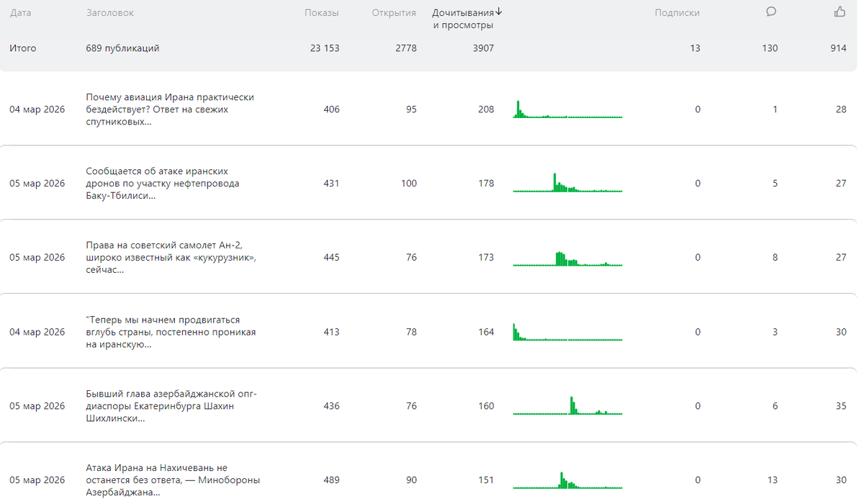This screenshot has width=864, height=504.
Task: Click the likes thumbs-up column icon
Action: (840, 12)
